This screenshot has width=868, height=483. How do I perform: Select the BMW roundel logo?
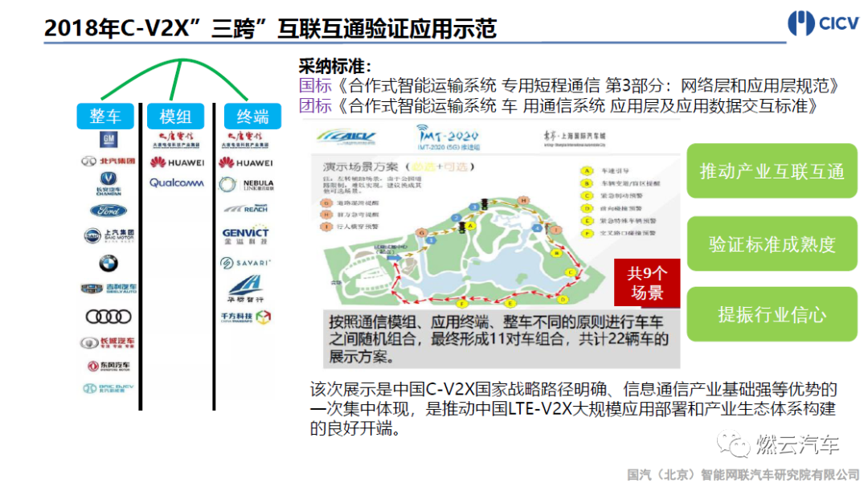click(108, 264)
